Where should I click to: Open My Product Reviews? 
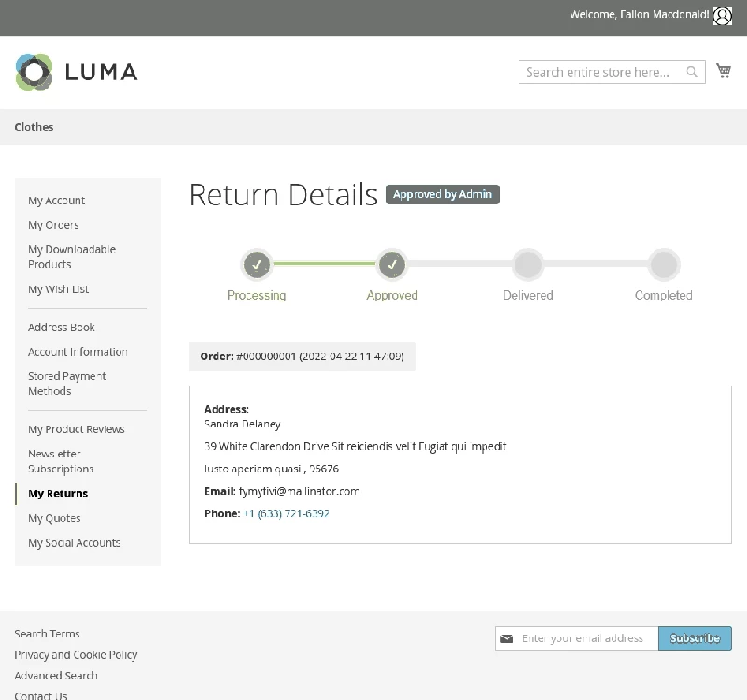click(x=77, y=429)
